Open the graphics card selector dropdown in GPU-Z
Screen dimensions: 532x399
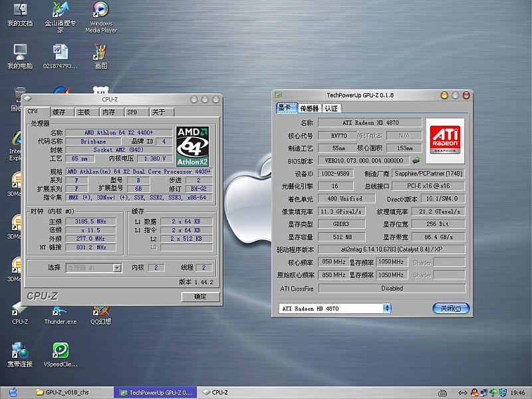[387, 309]
